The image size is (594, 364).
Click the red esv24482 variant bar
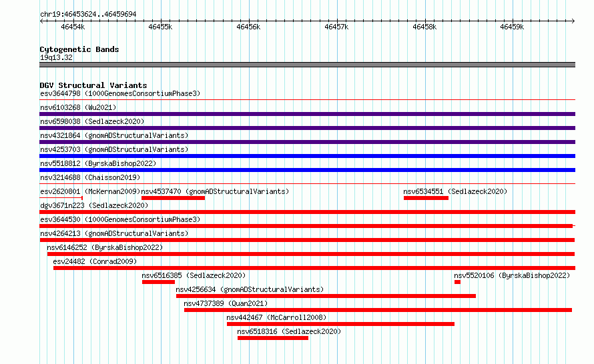pos(314,268)
